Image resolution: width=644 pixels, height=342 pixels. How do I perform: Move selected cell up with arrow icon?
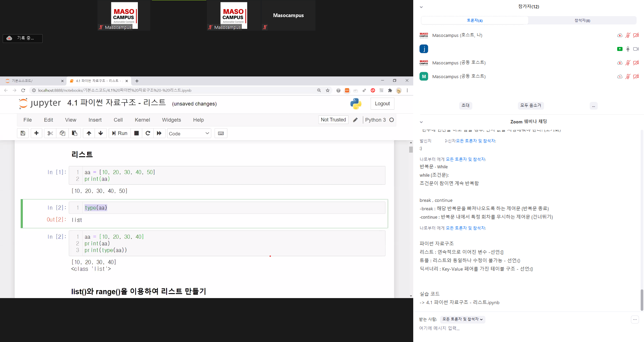click(x=89, y=133)
